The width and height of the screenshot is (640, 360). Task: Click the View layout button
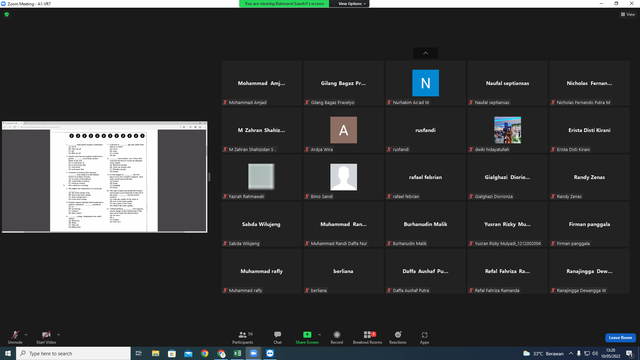628,14
